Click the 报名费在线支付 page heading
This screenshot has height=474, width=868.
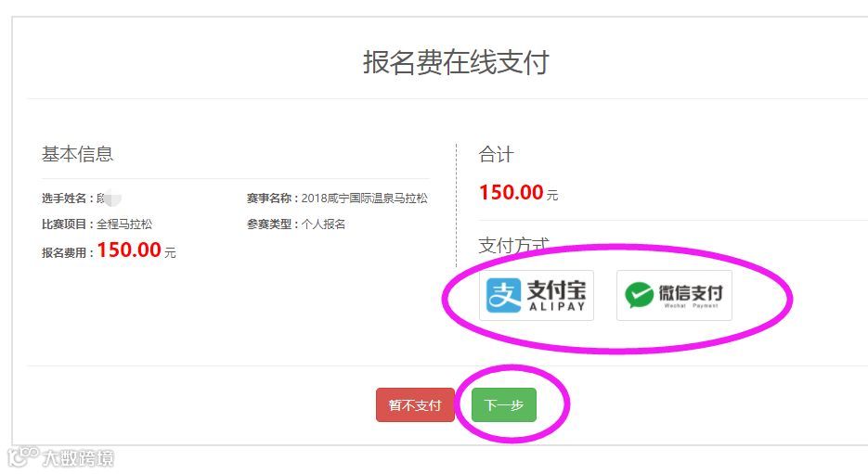pyautogui.click(x=456, y=61)
